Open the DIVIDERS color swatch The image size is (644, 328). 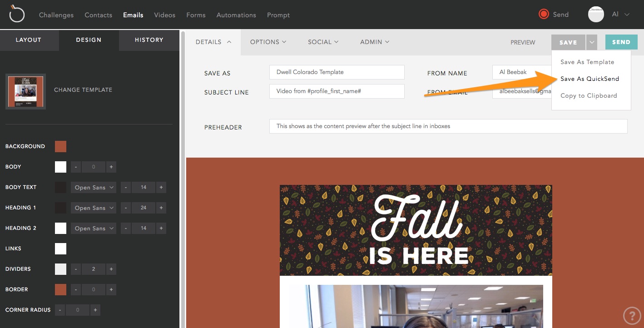click(60, 269)
